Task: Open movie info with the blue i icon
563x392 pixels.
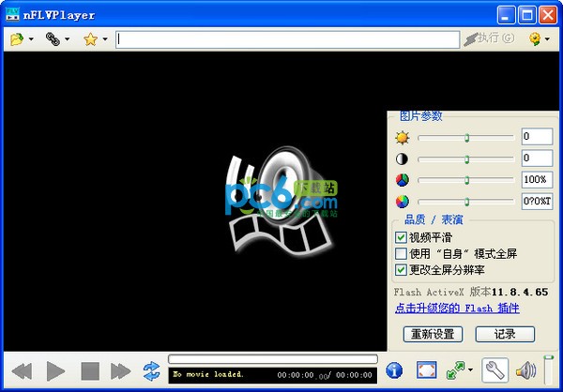Action: 394,369
